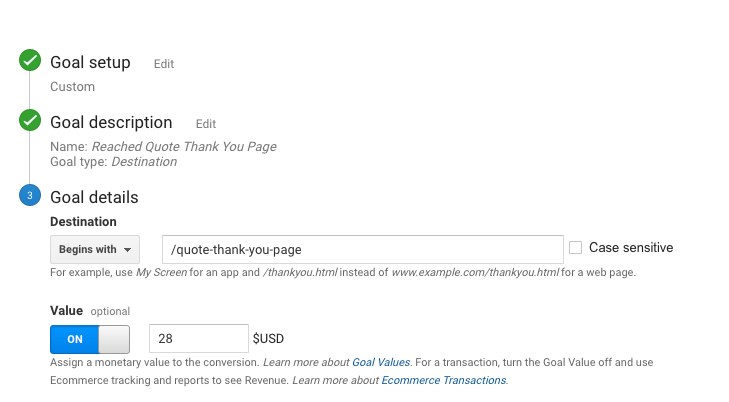Viewport: 729px width, 402px height.
Task: Expand the Goal setup step heading
Action: (90, 62)
